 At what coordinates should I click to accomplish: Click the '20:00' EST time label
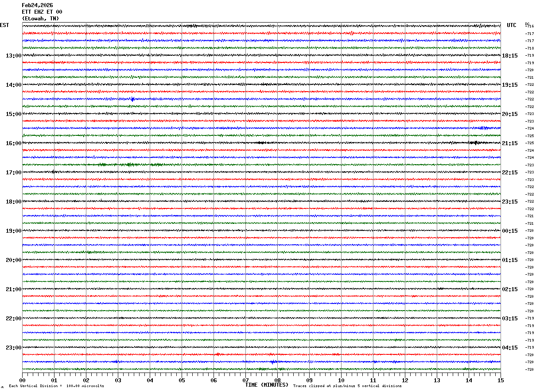[x=13, y=260]
